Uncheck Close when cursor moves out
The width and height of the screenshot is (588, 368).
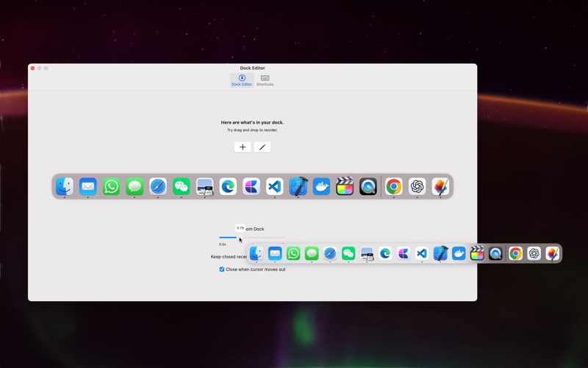(x=222, y=269)
